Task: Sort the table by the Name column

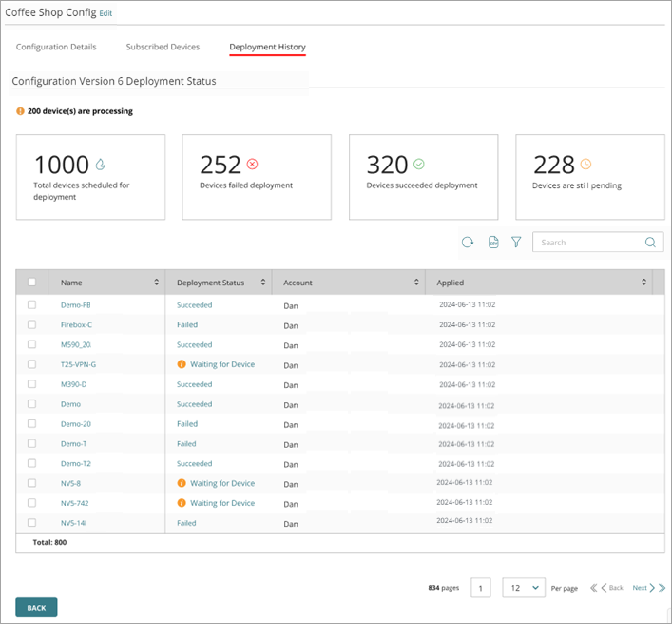Action: pos(156,283)
